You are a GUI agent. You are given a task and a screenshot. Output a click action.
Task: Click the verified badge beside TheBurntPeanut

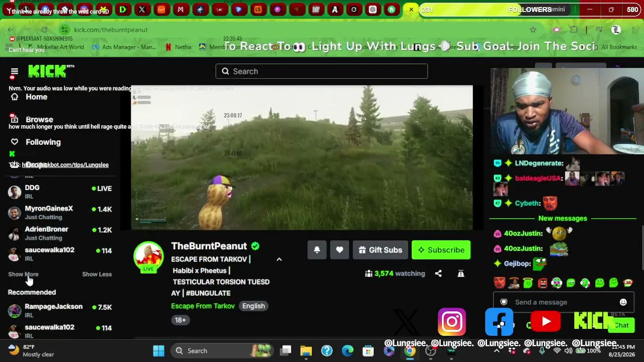(x=256, y=246)
